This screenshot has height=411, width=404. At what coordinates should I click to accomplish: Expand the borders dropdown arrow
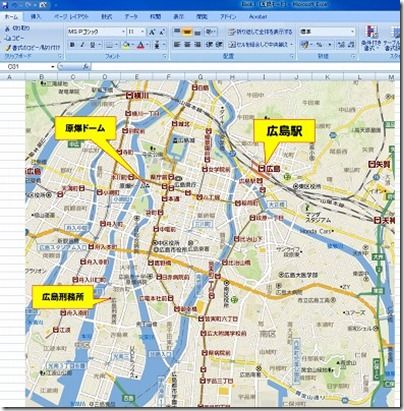pyautogui.click(x=116, y=45)
